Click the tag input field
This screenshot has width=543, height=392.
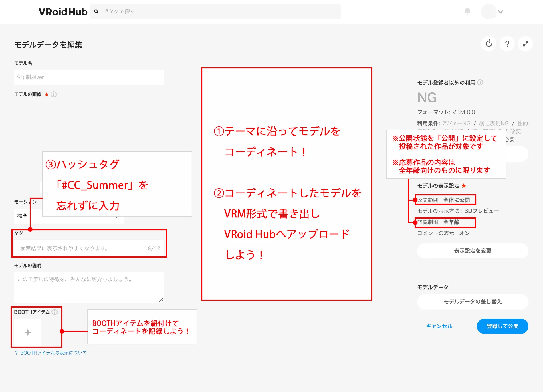click(89, 248)
